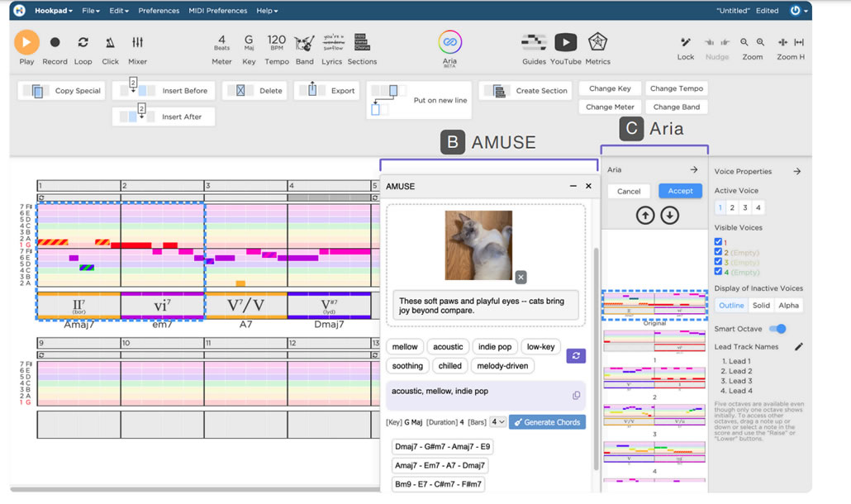Screen dimensions: 851x504
Task: Open the Hookpad dropdown menu
Action: pos(54,11)
